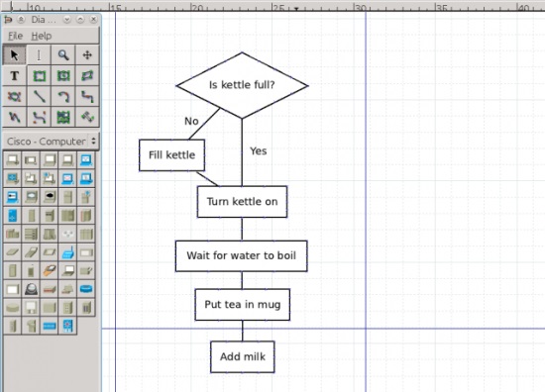
Task: Open the Cisco - Computer sheet dropdown
Action: pos(52,142)
